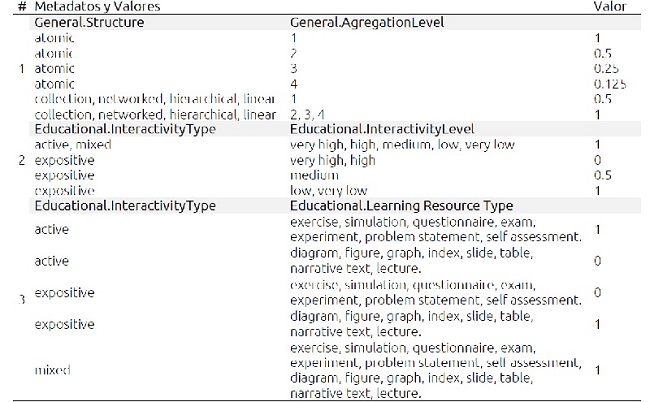Select the "medium" interactivity level cell
The height and width of the screenshot is (402, 650).
pyautogui.click(x=310, y=175)
